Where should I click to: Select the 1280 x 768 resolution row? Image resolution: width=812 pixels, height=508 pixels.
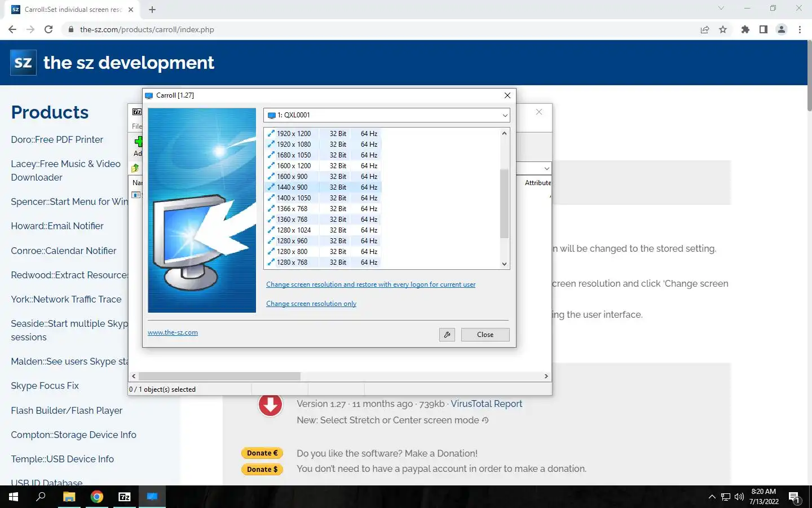pyautogui.click(x=324, y=262)
